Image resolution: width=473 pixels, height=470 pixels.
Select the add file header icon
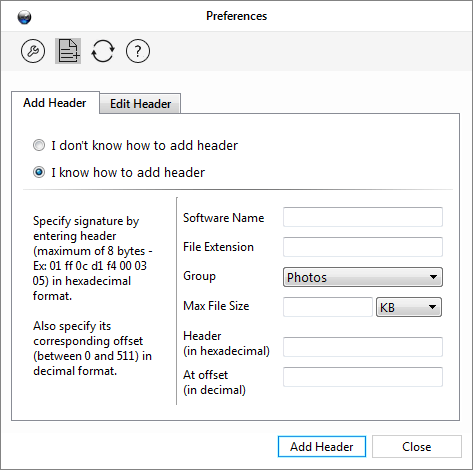(x=68, y=51)
